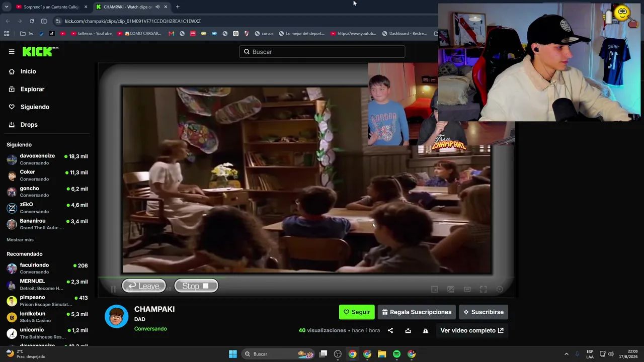The height and width of the screenshot is (362, 644).
Task: Click the Kick logo
Action: pos(40,51)
